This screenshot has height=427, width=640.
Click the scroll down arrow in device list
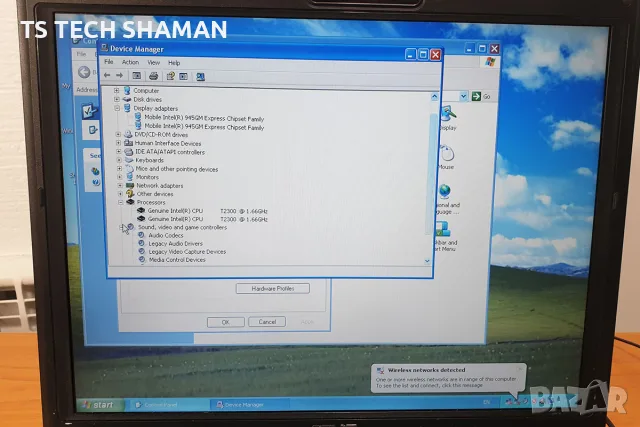[x=427, y=261]
